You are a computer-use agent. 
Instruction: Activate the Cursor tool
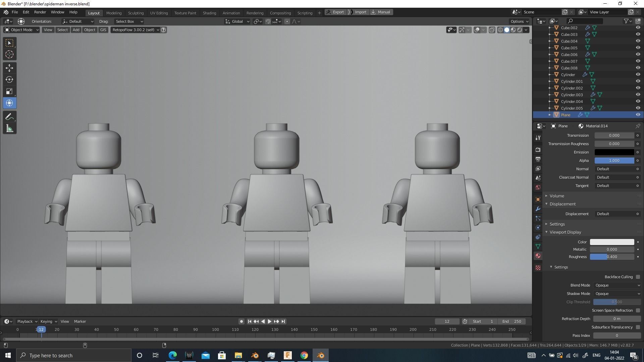[9, 54]
